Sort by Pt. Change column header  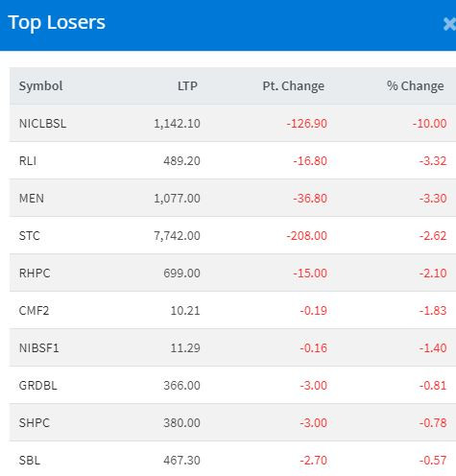pyautogui.click(x=294, y=85)
